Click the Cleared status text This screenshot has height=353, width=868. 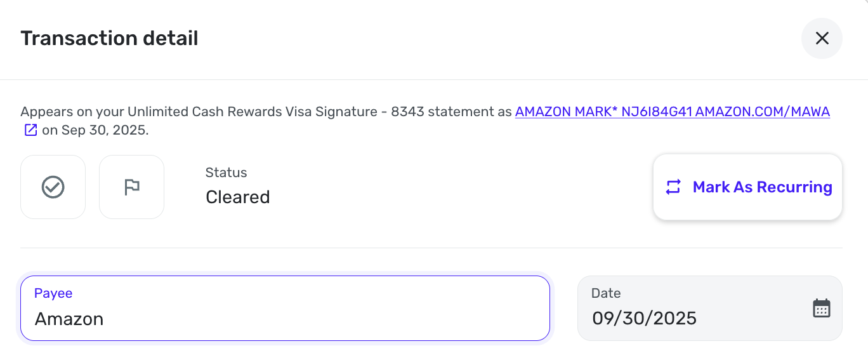point(237,197)
